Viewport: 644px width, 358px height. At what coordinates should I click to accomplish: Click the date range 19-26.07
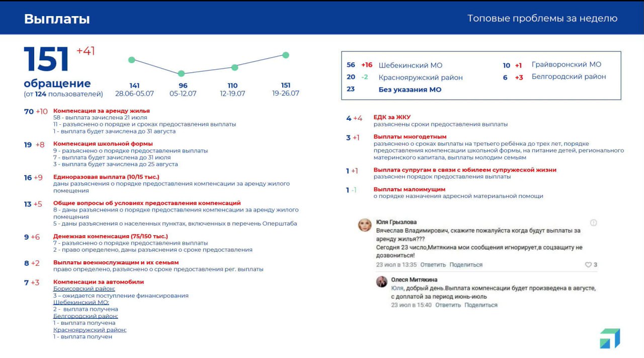[286, 94]
